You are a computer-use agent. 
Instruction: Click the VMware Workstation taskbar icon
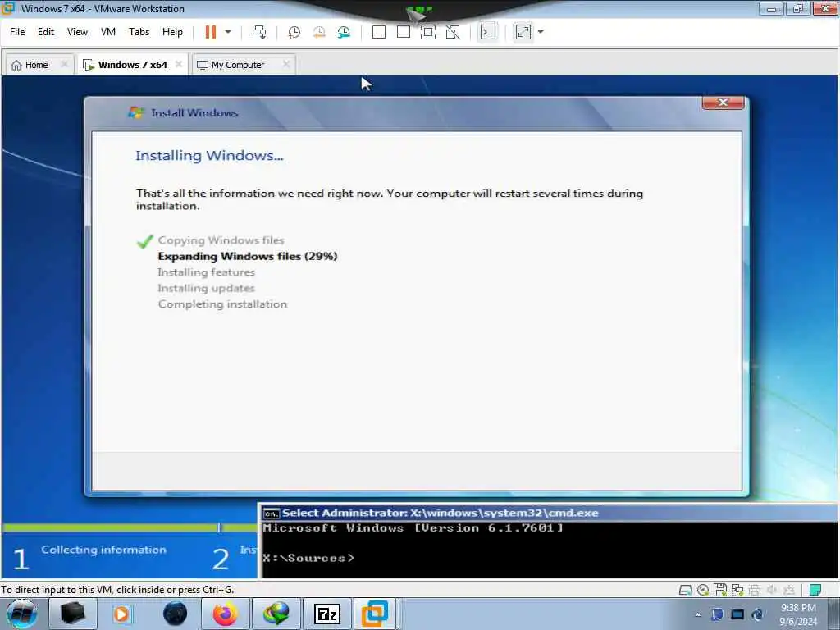pos(374,614)
